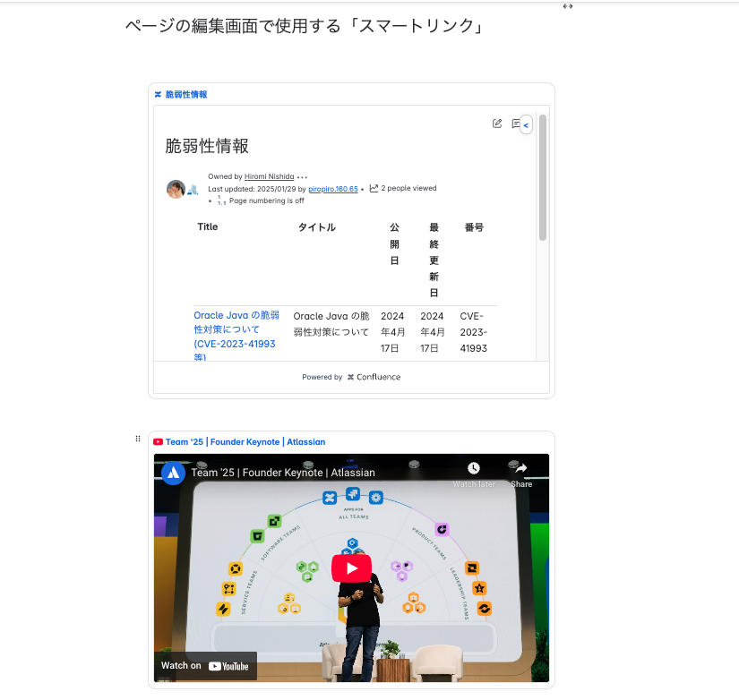
Task: Click the Atlassian avatar on the video overlay
Action: click(x=173, y=473)
